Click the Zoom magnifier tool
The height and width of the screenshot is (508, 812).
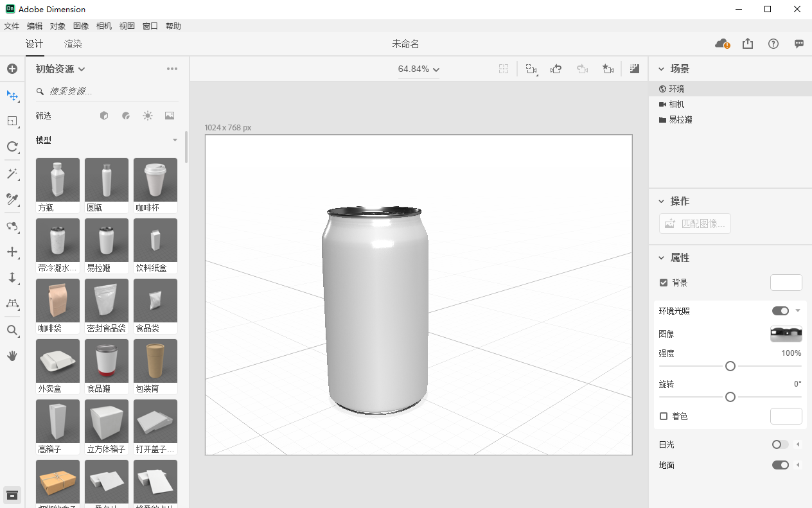[x=12, y=330]
